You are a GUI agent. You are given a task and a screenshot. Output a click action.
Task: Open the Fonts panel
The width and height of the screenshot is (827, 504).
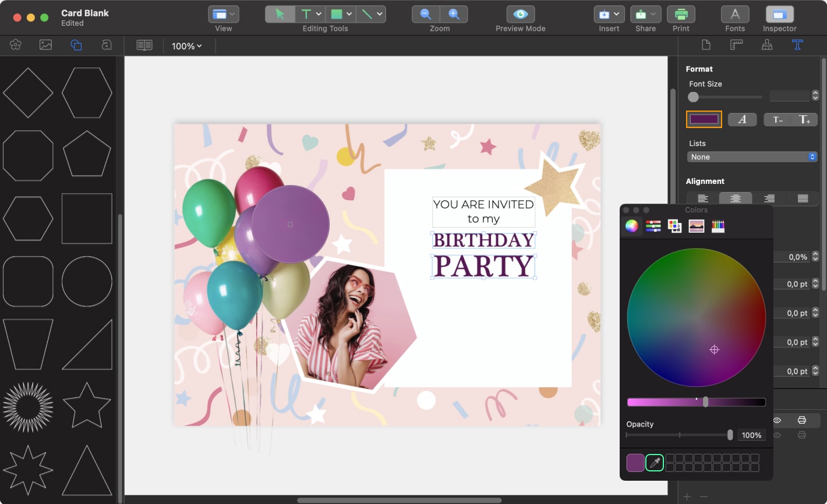[x=735, y=13]
